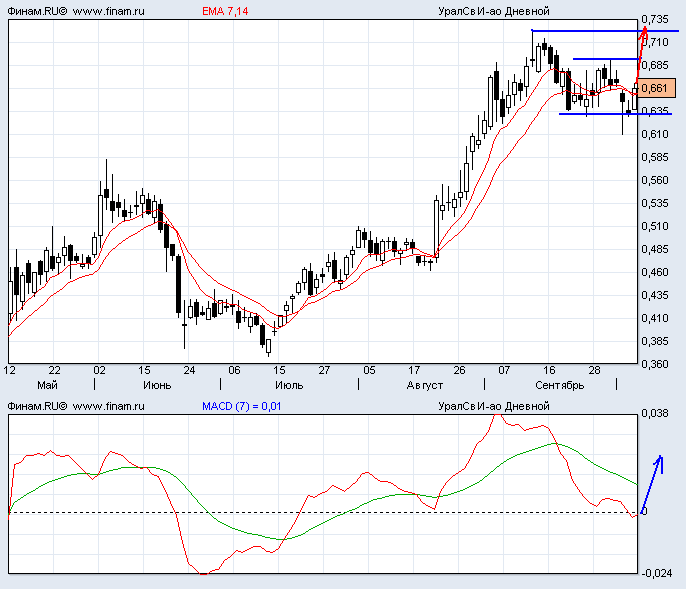Click "www.finam.ru" text above the price chart
The image size is (686, 589).
108,11
